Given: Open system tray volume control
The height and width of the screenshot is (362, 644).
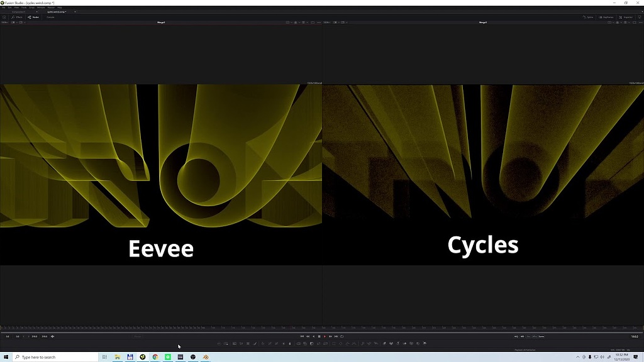Looking at the screenshot, I should click(602, 357).
